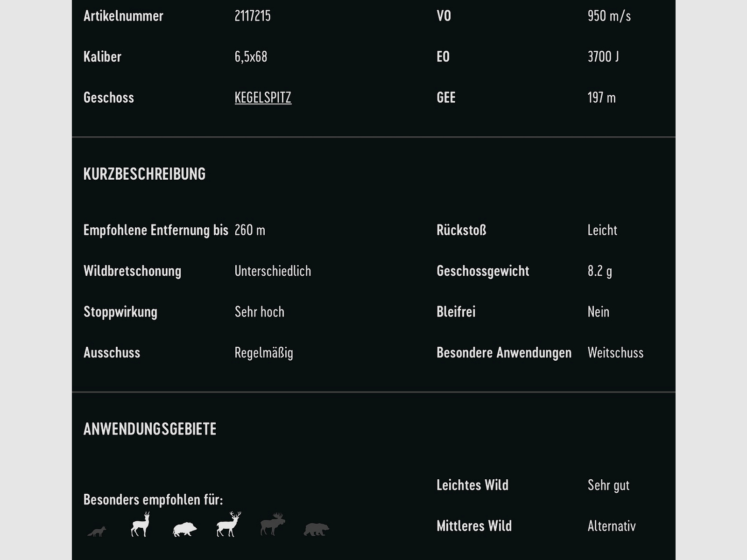Click the fox animal icon
Screen dimensions: 747x560
(97, 531)
